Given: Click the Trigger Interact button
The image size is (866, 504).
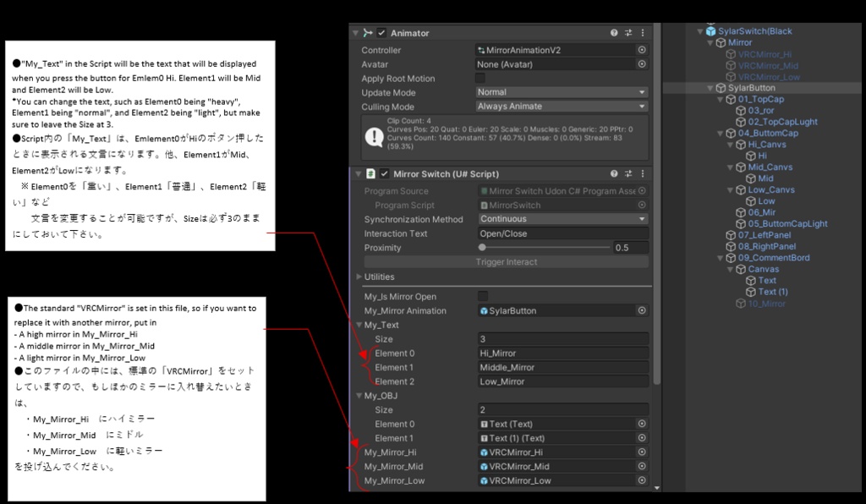Looking at the screenshot, I should click(507, 261).
